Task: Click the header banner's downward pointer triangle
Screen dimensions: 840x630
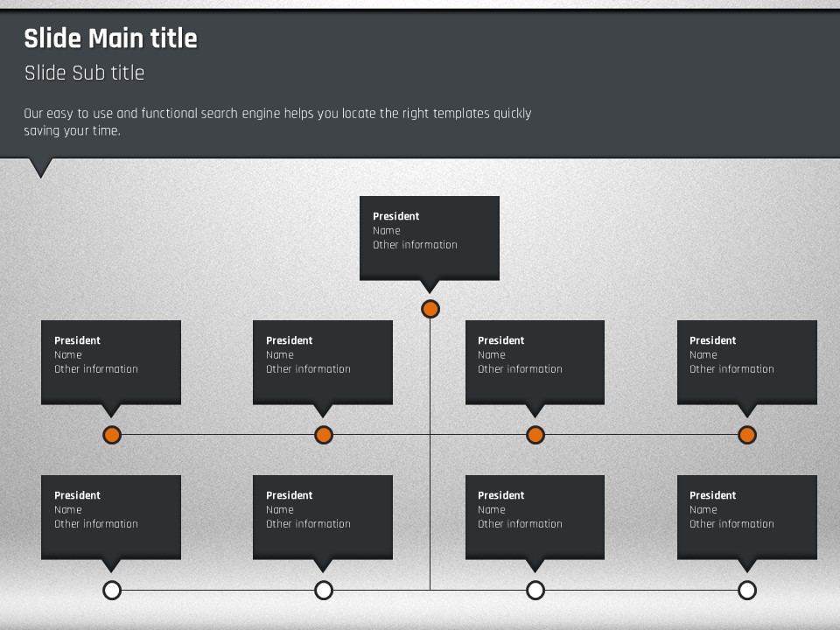Action: (41, 166)
